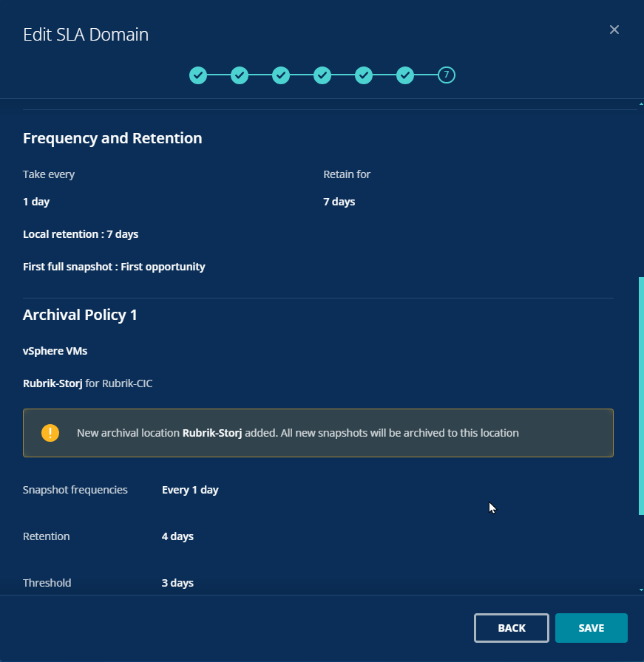The height and width of the screenshot is (662, 644).
Task: Click scrollbar up arrow
Action: pos(641,103)
